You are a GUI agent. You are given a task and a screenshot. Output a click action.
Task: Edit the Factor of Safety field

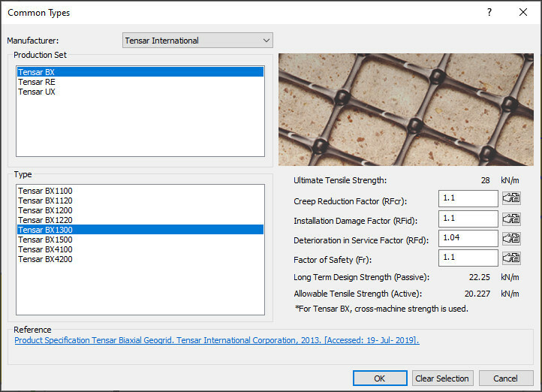(x=468, y=258)
